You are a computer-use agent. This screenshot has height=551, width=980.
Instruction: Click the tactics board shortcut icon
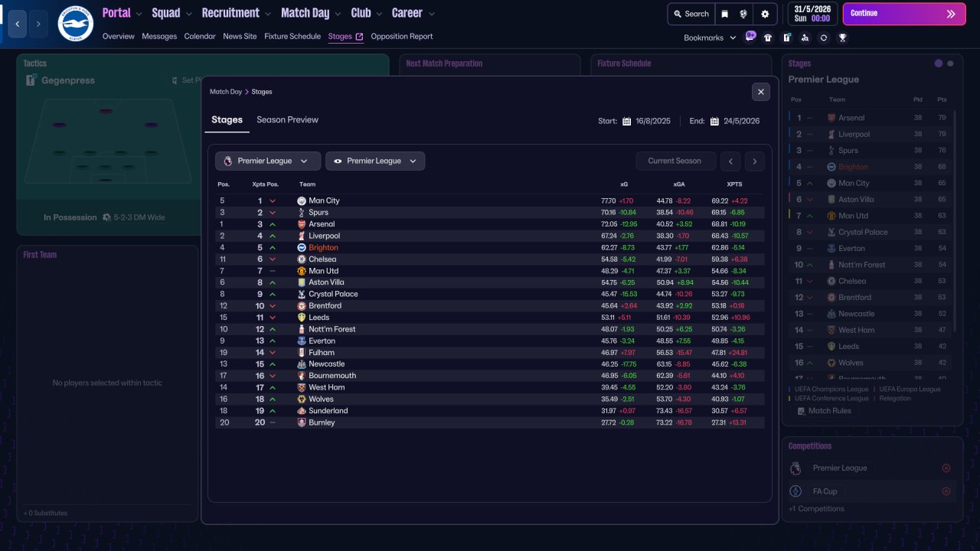pyautogui.click(x=786, y=37)
